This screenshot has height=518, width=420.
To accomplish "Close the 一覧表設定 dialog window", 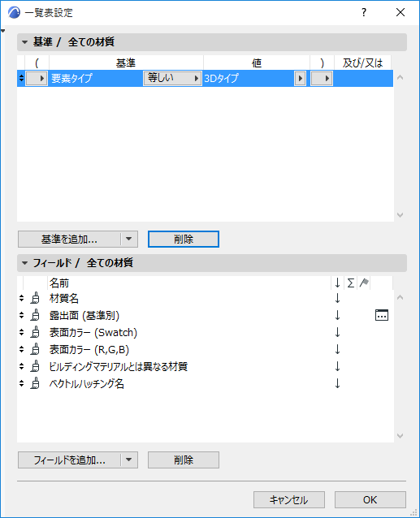I will [401, 12].
